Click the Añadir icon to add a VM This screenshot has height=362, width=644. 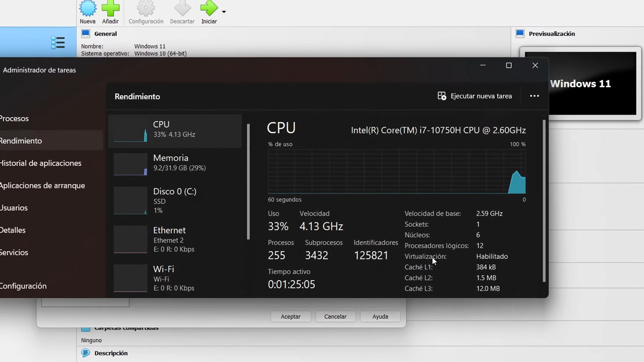111,10
